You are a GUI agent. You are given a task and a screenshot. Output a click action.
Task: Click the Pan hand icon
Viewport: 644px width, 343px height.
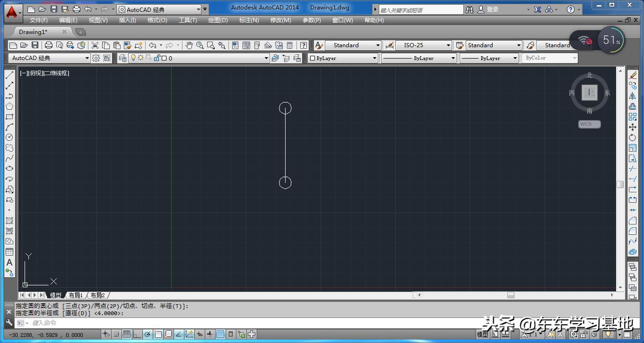point(189,45)
